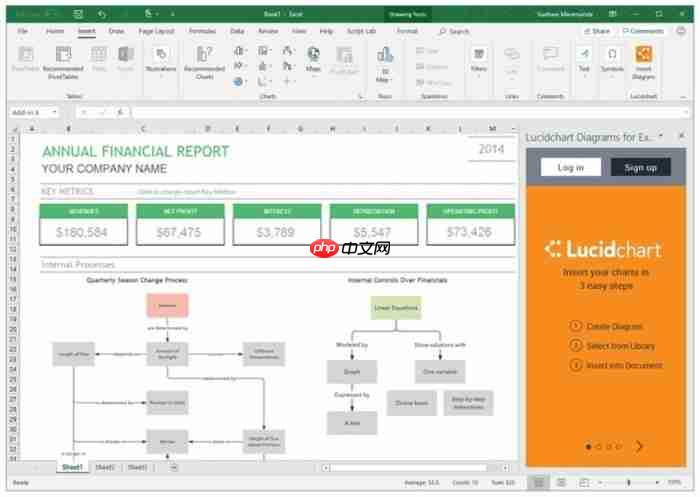Select the Linear Equations green diagram box
This screenshot has height=497, width=700.
(x=396, y=308)
